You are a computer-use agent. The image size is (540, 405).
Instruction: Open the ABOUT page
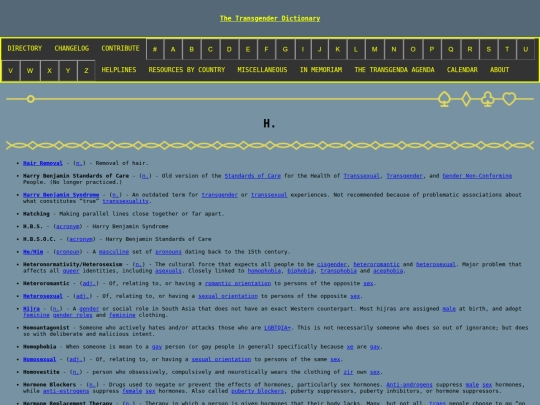pos(499,70)
